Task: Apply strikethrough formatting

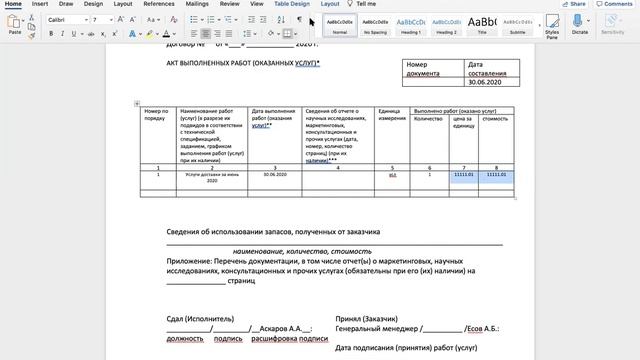Action: click(x=91, y=34)
